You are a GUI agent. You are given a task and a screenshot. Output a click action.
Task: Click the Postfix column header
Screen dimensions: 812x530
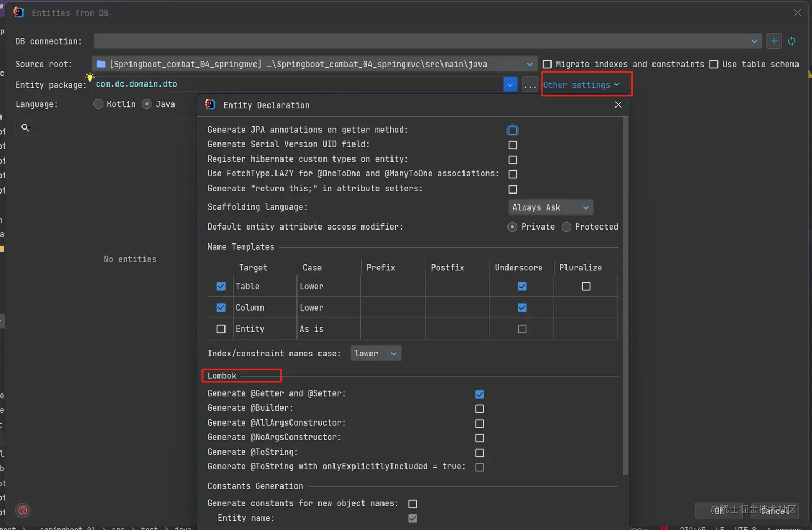[457, 268]
